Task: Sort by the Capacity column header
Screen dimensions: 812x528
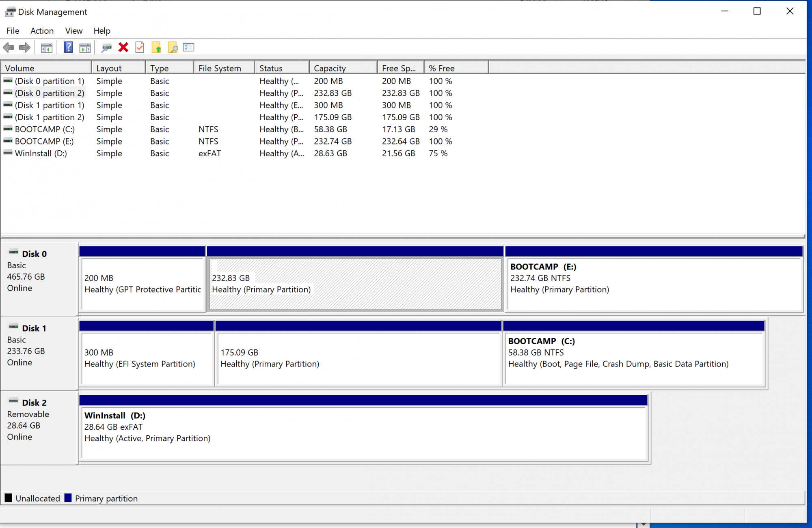Action: [343, 68]
